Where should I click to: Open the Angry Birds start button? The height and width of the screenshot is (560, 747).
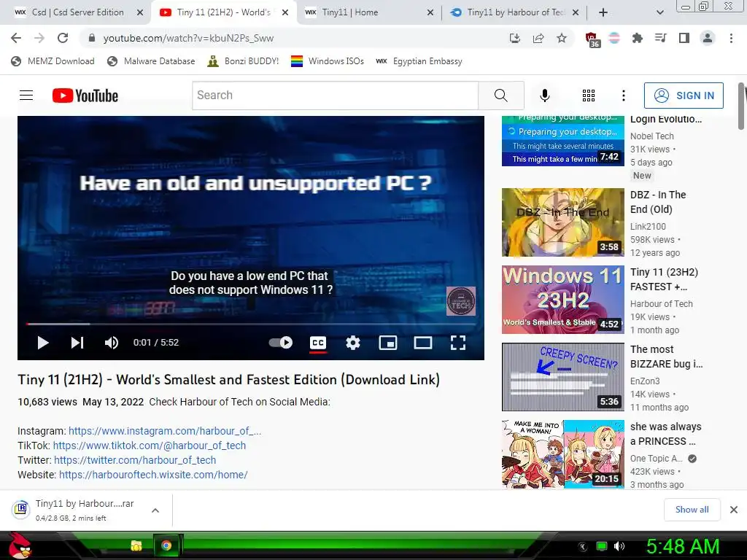click(19, 545)
